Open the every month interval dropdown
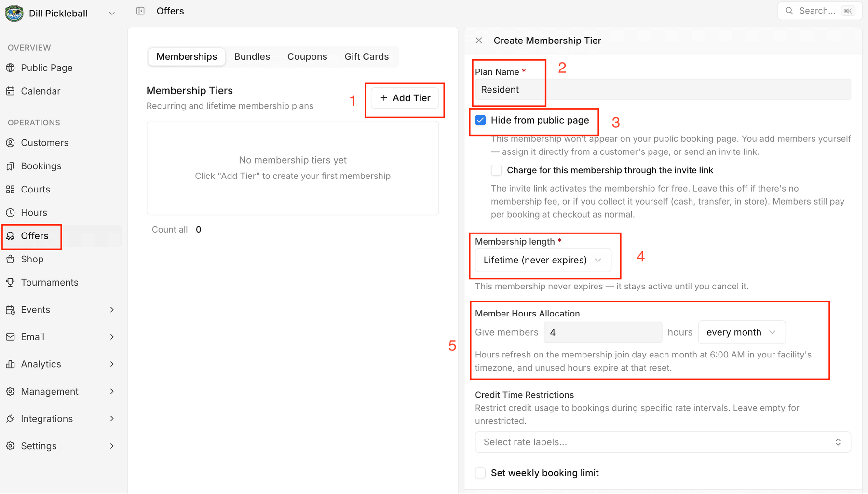Screen dimensions: 868x494 [742, 332]
